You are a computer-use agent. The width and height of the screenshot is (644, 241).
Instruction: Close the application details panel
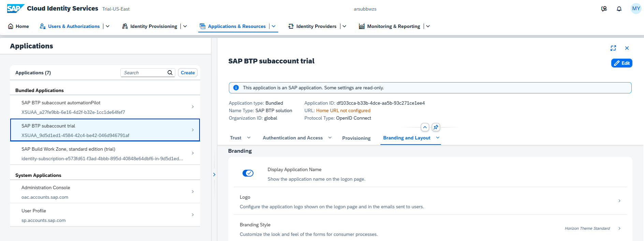click(627, 48)
